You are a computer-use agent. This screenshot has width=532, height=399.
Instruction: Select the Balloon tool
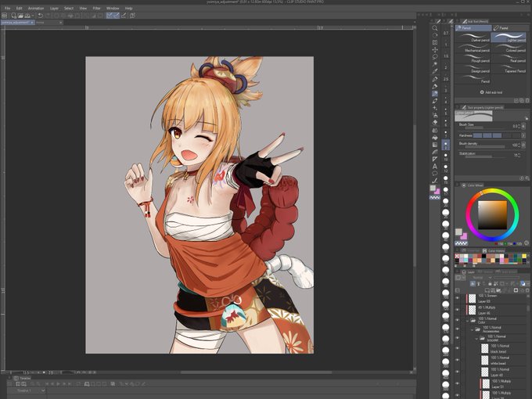tap(435, 174)
